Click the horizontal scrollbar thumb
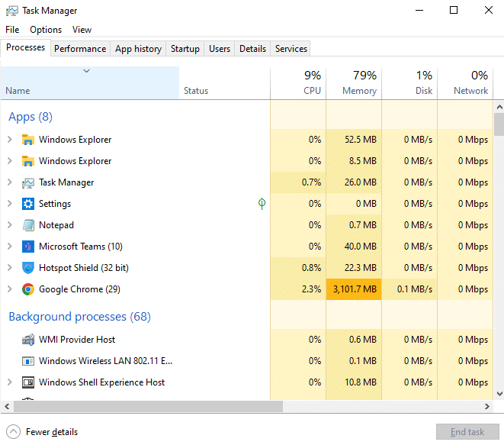The width and height of the screenshot is (504, 445). pos(148,406)
